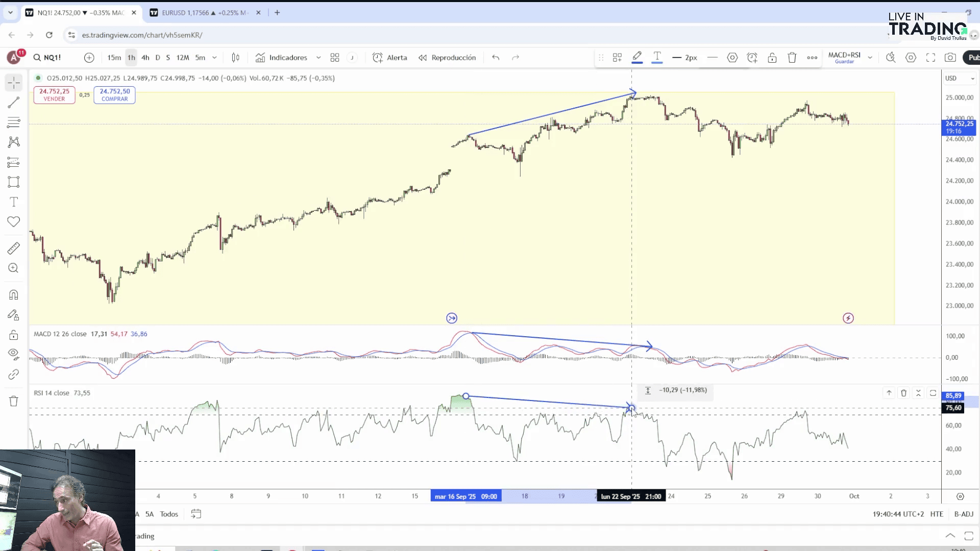The image size is (980, 551).
Task: Select the zoom in tool
Action: [14, 268]
